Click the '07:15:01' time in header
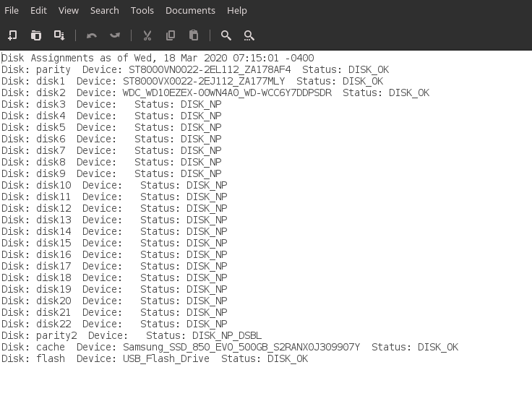 (x=256, y=58)
